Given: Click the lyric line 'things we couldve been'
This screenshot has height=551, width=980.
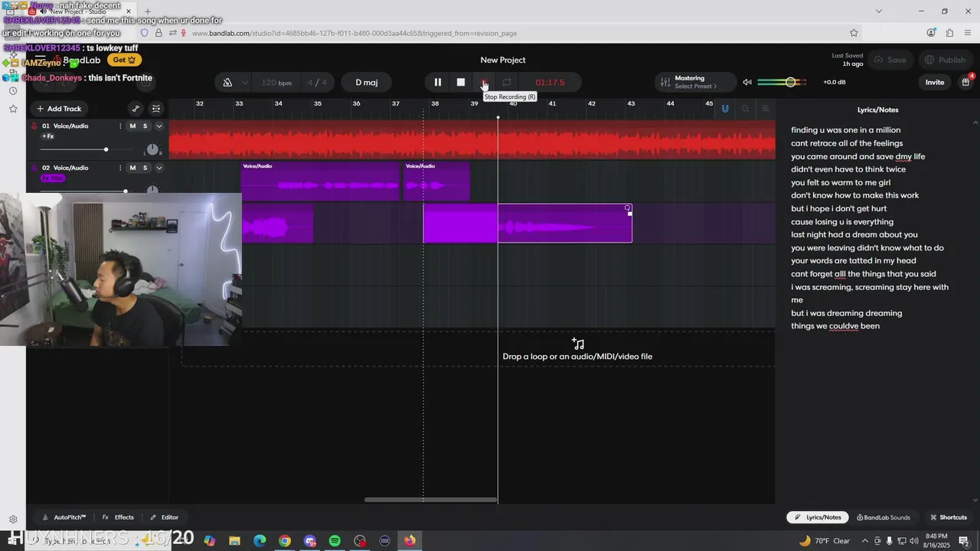Looking at the screenshot, I should (835, 326).
